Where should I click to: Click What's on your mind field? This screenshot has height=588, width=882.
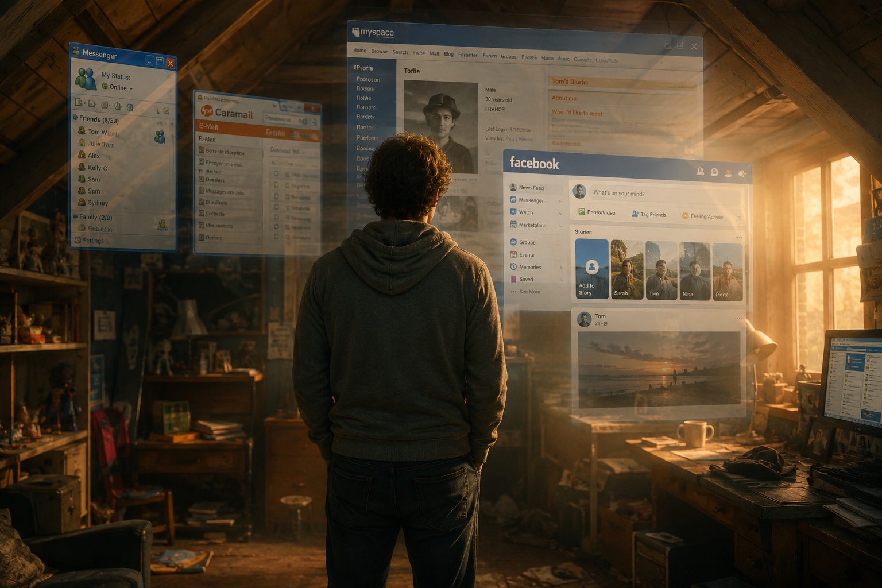click(x=665, y=195)
